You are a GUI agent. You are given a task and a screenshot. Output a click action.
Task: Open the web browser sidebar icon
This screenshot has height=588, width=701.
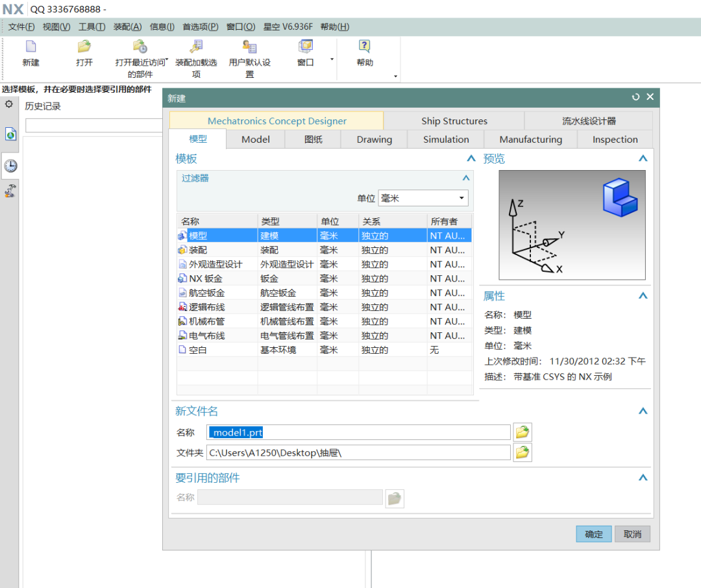click(11, 134)
